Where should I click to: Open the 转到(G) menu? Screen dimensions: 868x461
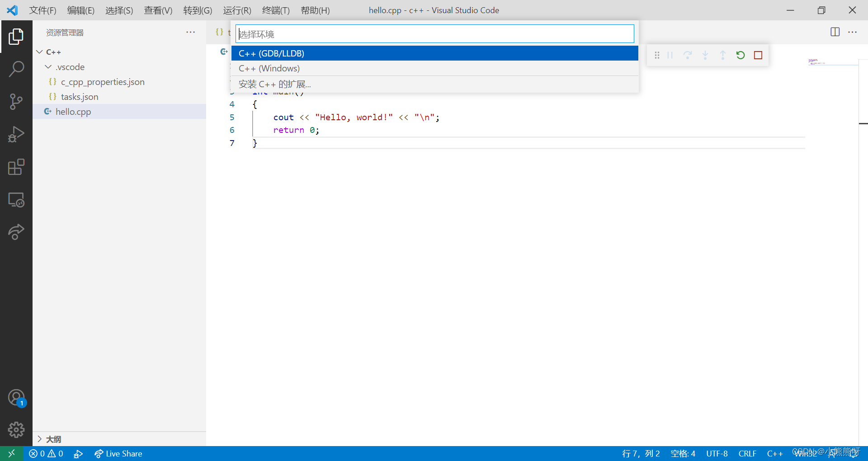[x=198, y=10]
